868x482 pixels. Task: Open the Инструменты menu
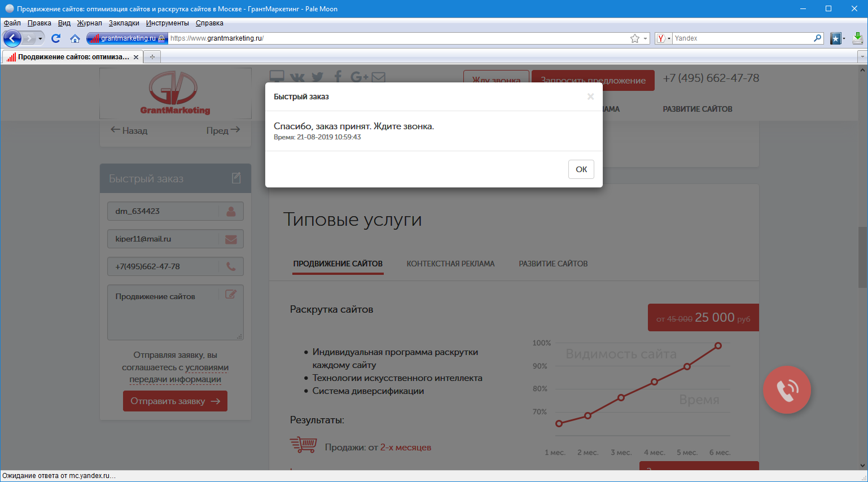[x=168, y=23]
